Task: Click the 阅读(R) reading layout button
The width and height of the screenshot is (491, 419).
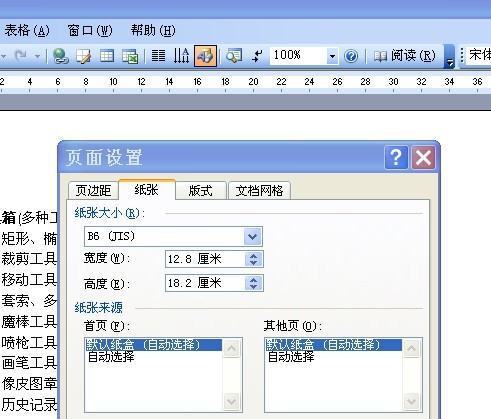Action: pos(404,55)
